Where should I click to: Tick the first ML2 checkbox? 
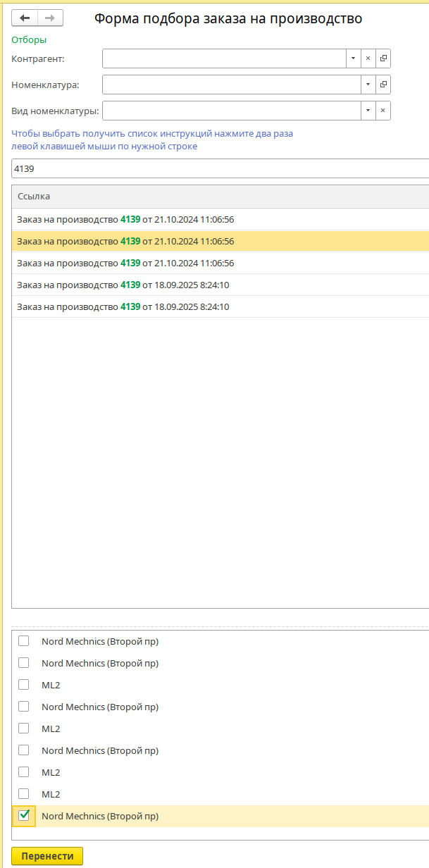[24, 685]
